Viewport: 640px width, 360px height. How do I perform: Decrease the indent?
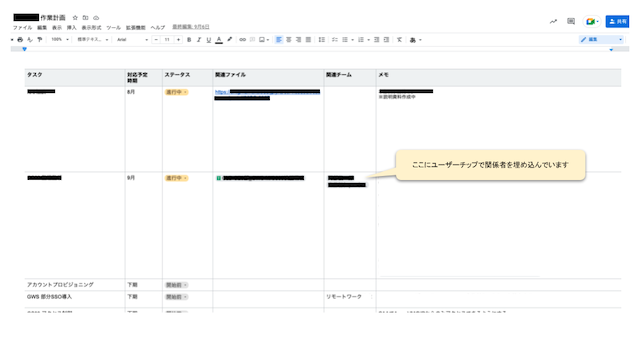point(376,40)
